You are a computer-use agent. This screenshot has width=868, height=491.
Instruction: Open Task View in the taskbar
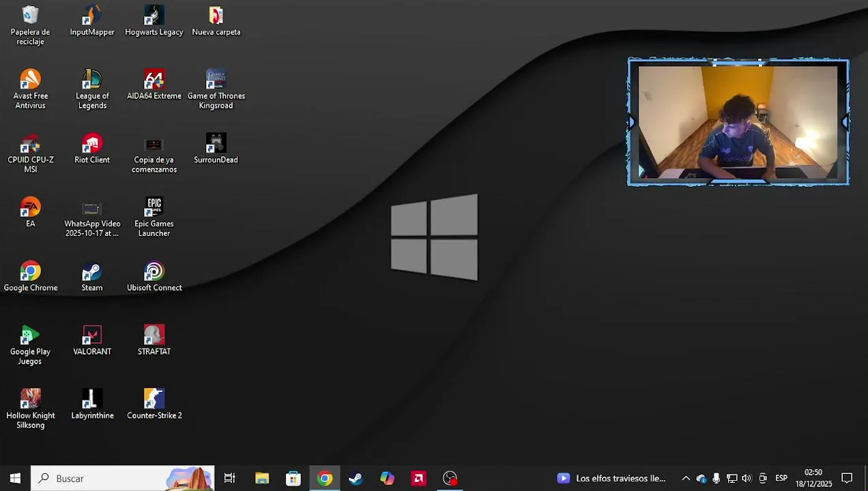(230, 478)
